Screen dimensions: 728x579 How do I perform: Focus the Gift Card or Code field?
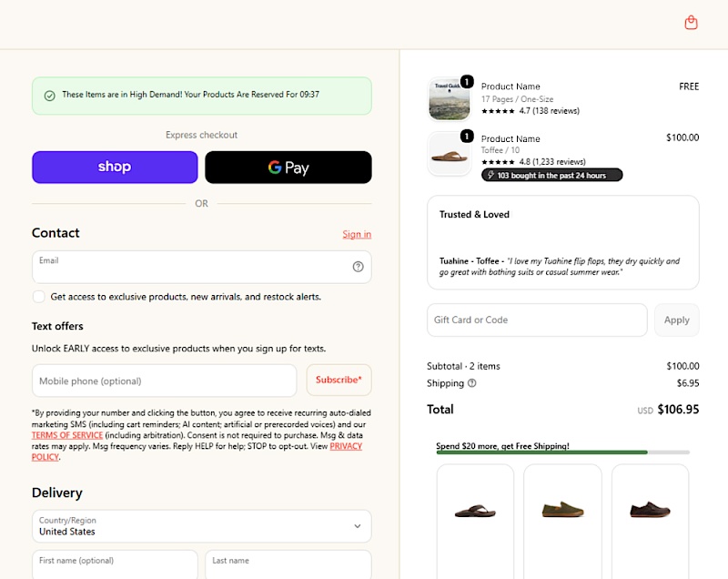click(537, 320)
